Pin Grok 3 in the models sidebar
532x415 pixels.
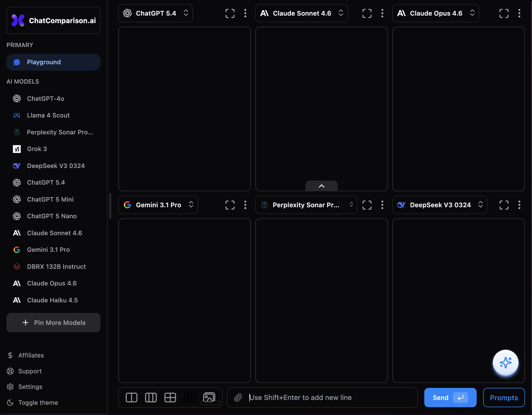pyautogui.click(x=37, y=149)
